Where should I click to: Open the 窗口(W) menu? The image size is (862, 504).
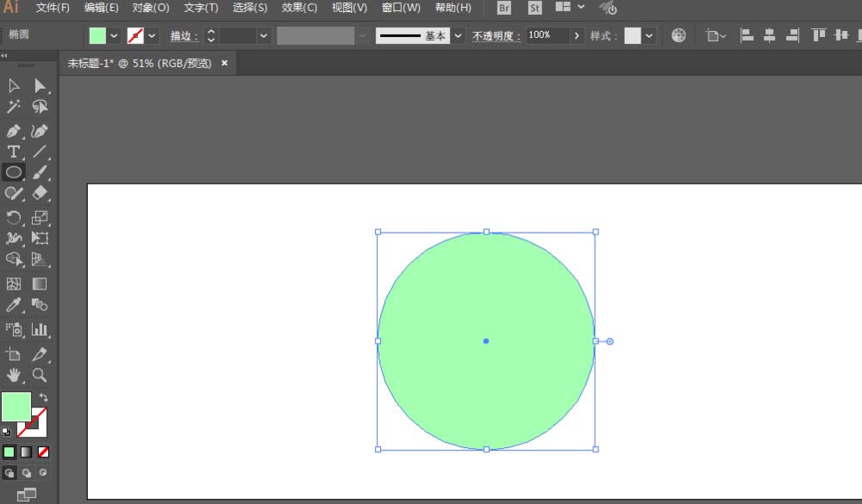point(402,8)
